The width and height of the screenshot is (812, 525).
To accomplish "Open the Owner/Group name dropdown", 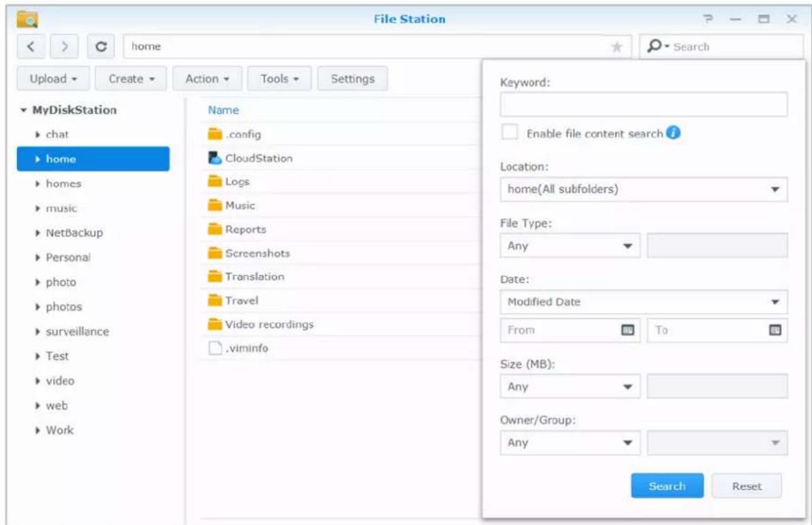I will click(717, 442).
